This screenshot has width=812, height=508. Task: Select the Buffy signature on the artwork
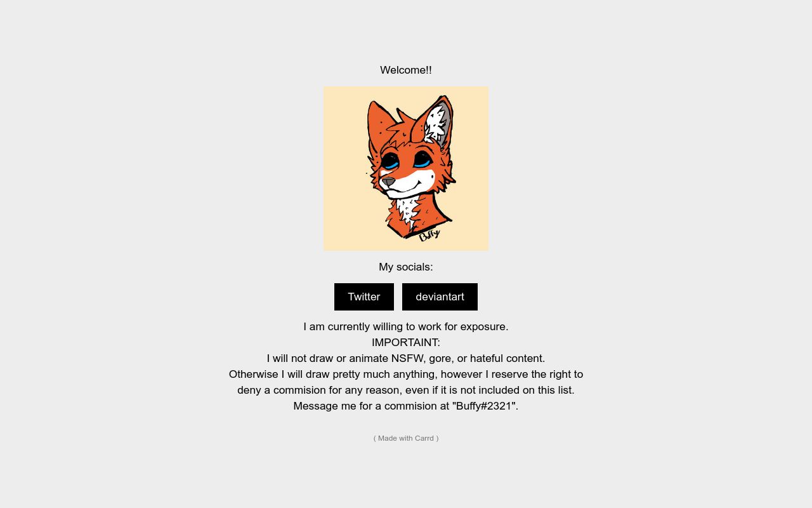[429, 235]
